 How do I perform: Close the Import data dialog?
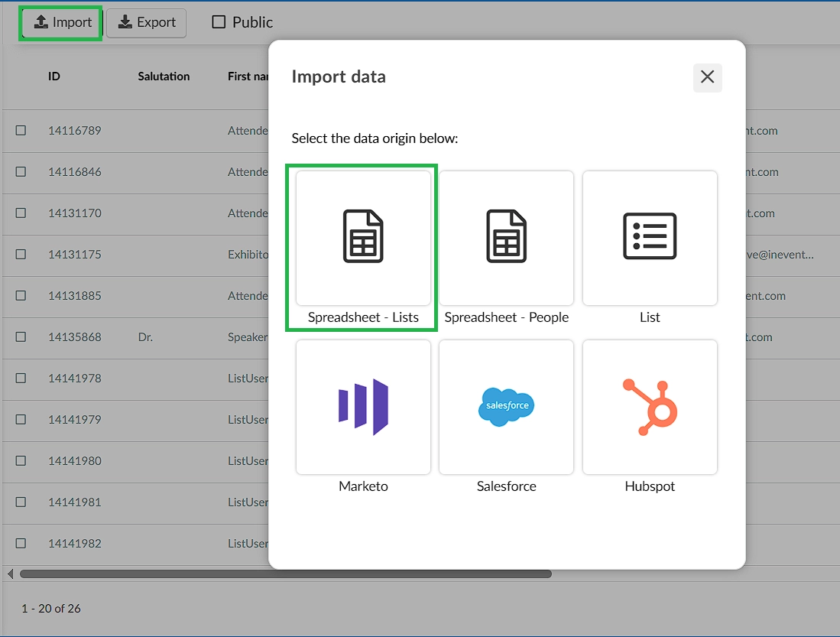(x=707, y=77)
